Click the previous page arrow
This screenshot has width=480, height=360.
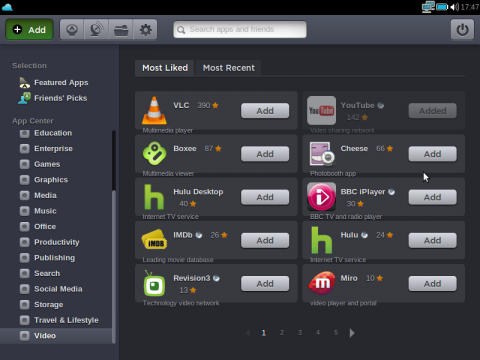(x=248, y=333)
